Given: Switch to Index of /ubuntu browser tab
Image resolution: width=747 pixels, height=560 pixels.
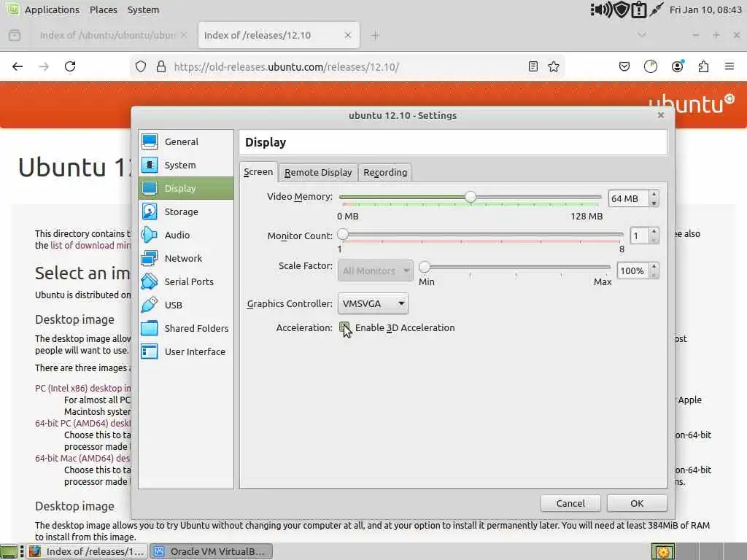Looking at the screenshot, I should pos(107,35).
